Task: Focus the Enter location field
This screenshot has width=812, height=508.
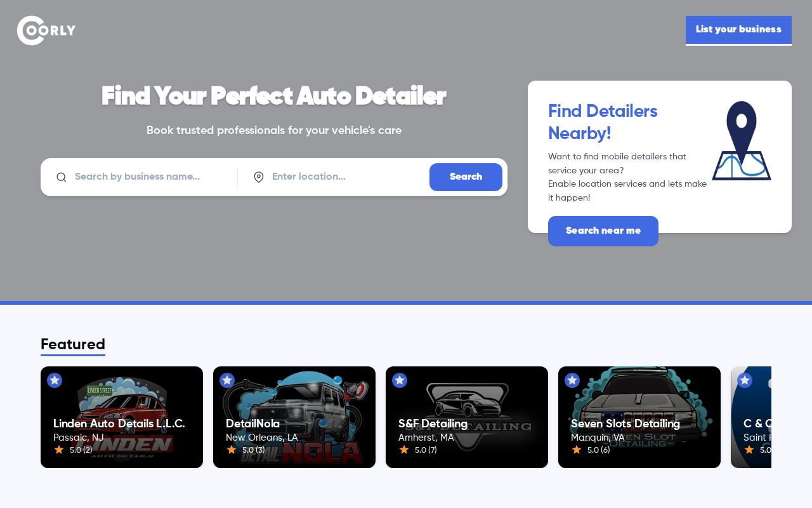Action: click(347, 177)
